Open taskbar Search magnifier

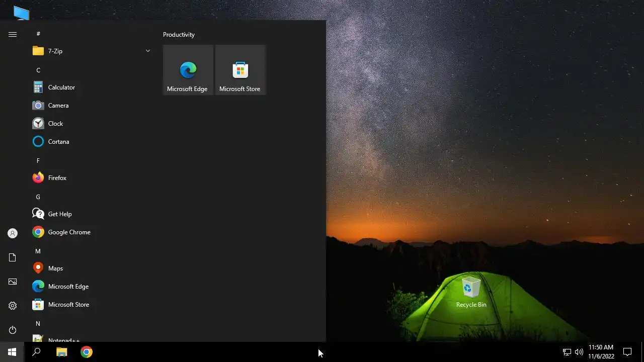pyautogui.click(x=36, y=352)
